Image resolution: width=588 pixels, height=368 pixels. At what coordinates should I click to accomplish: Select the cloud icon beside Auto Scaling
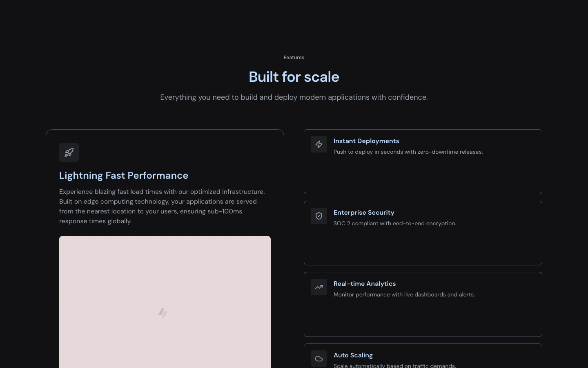coord(319,359)
